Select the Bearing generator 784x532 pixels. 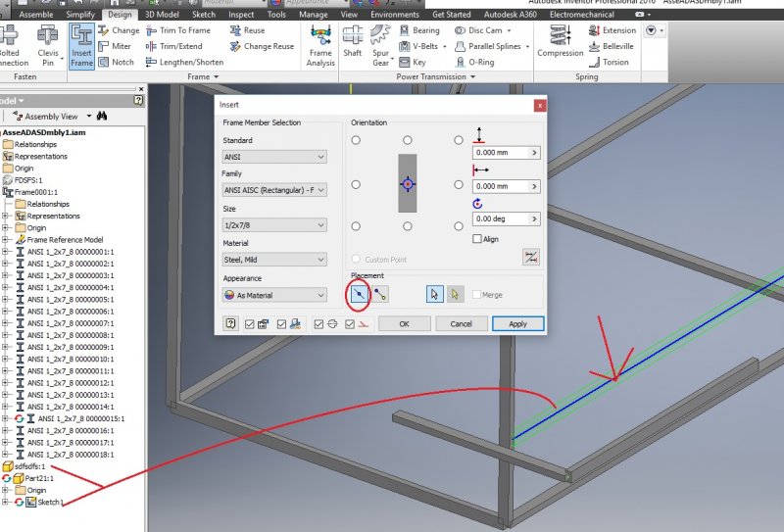click(419, 30)
